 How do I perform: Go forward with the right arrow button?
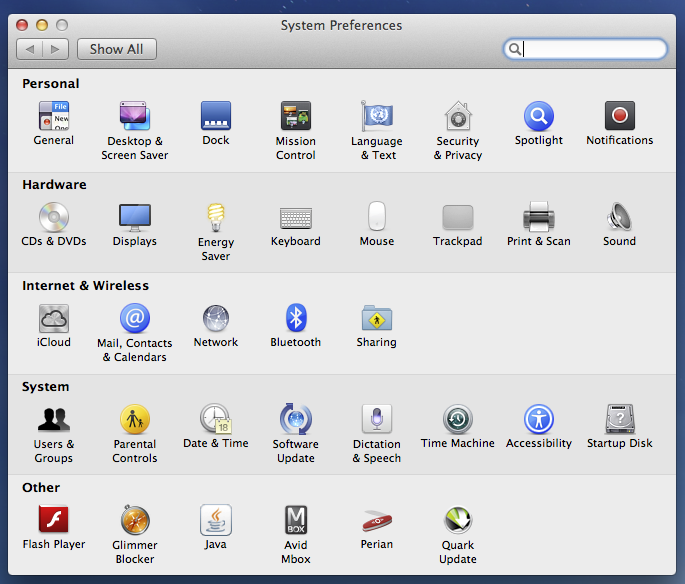[x=55, y=49]
